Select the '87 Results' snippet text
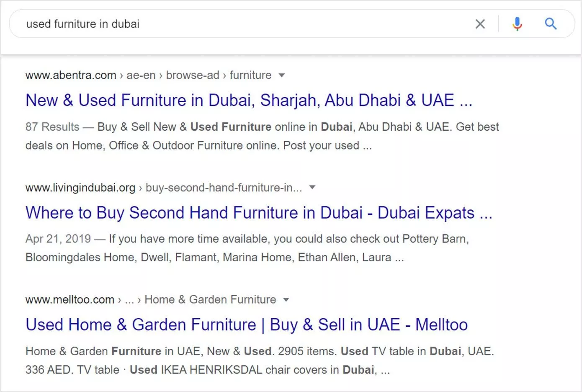582x392 pixels. click(52, 127)
